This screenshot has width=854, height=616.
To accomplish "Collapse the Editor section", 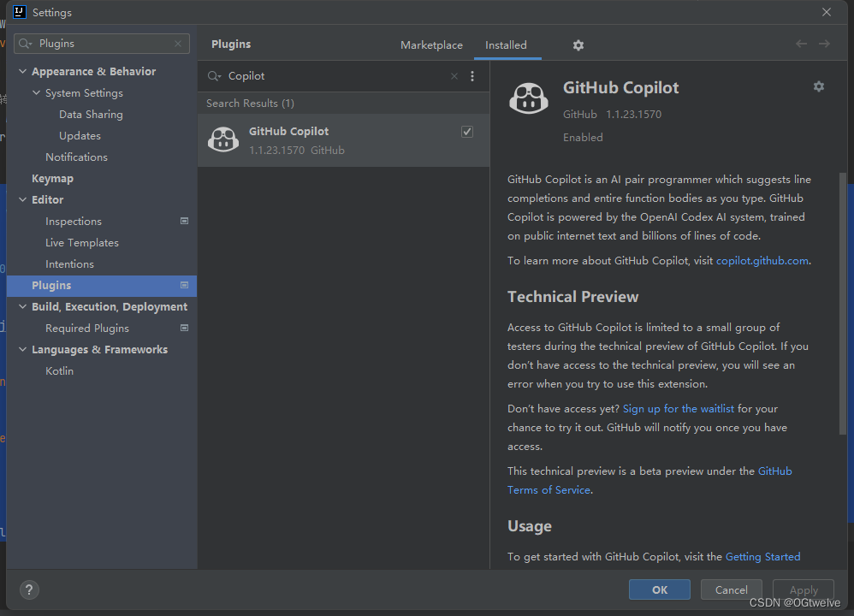I will tap(23, 200).
